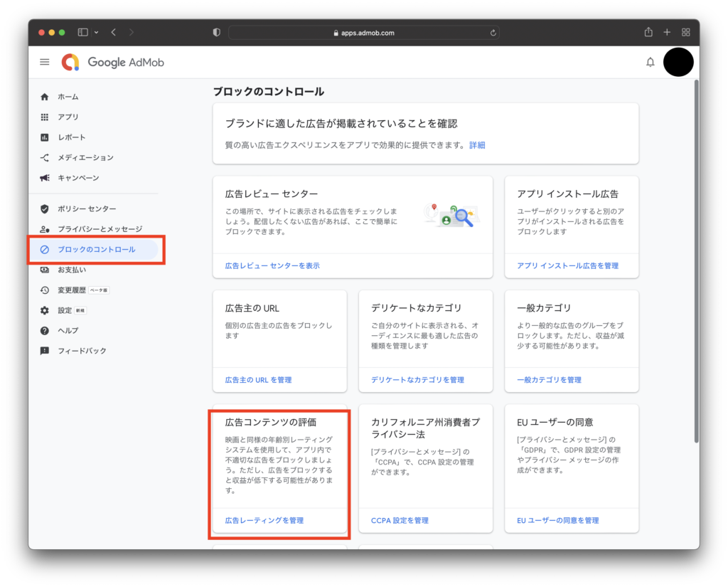Click the 詳細 link in banner
This screenshot has width=728, height=587.
[477, 144]
